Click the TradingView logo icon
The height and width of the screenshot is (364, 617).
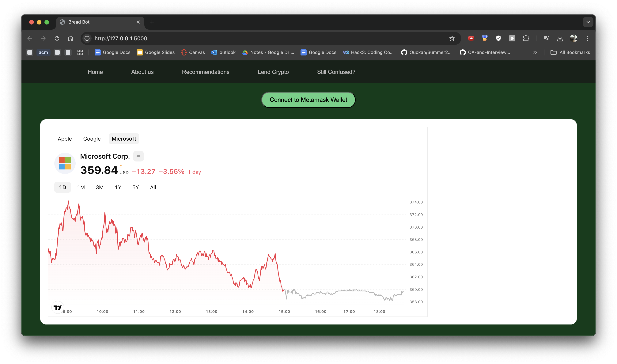58,307
